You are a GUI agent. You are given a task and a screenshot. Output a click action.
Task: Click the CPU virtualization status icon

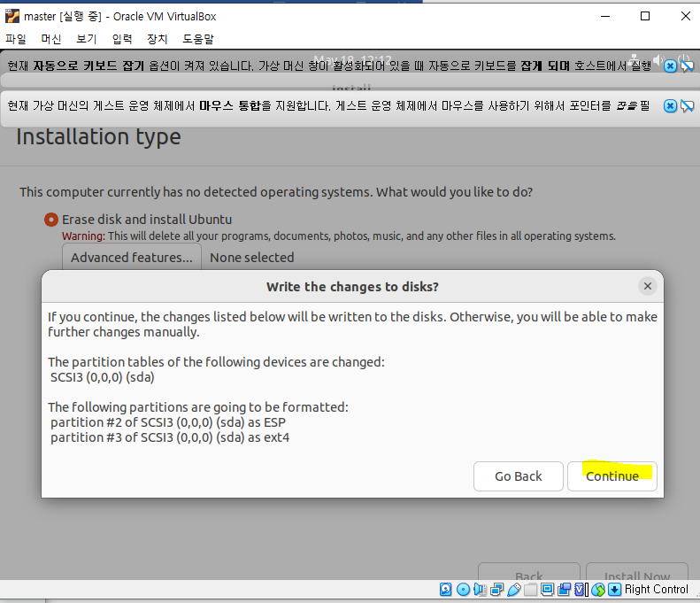[x=580, y=589]
